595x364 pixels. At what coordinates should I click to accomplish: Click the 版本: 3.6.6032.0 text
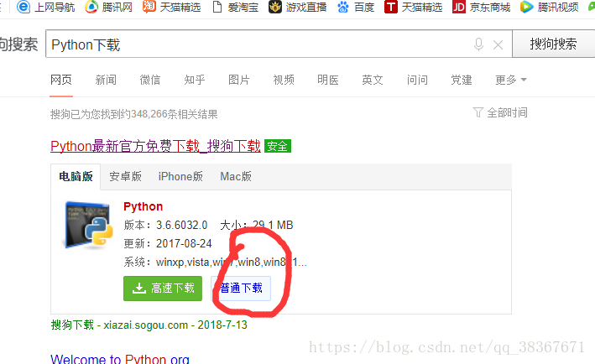(x=165, y=225)
